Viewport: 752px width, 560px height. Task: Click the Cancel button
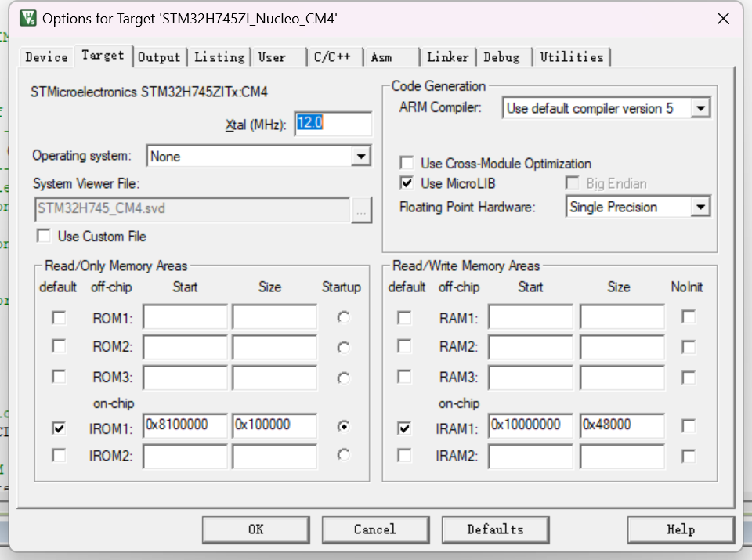(375, 529)
